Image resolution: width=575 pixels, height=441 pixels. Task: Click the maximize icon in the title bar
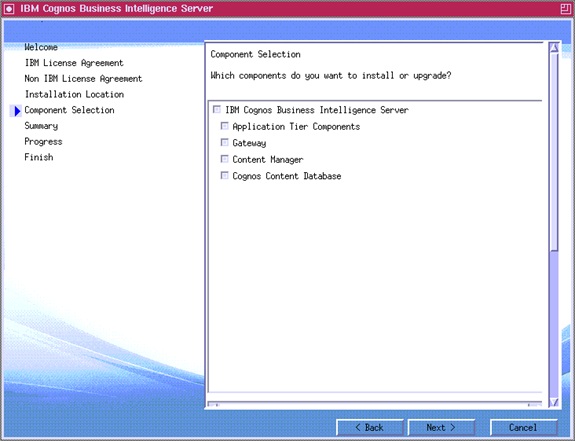pyautogui.click(x=565, y=9)
